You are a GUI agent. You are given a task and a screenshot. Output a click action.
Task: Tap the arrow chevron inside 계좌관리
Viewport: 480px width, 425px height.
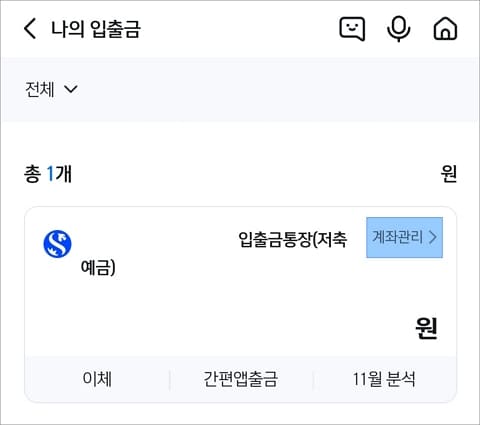point(433,237)
